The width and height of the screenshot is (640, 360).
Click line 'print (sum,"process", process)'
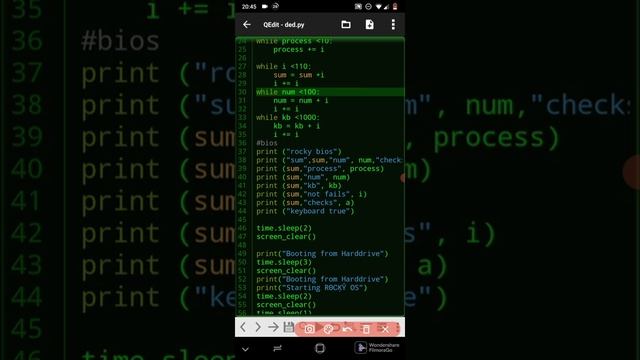320,169
